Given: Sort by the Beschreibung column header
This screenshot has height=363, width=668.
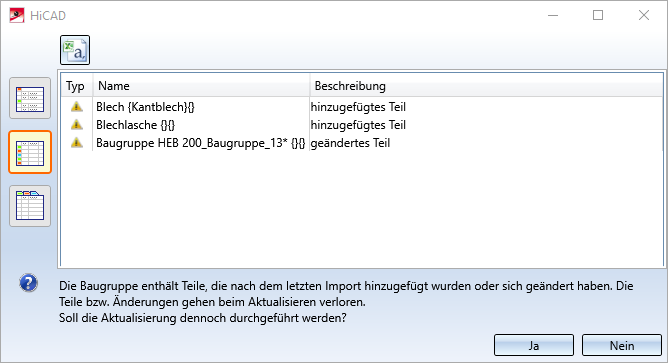Looking at the screenshot, I should tap(486, 86).
